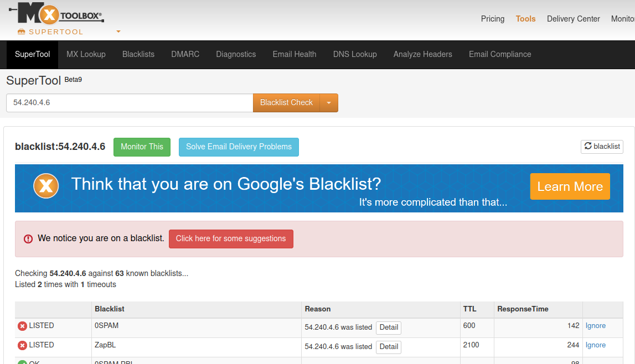Viewport: 635px width, 364px height.
Task: Open the Diagnostics tab
Action: point(236,54)
